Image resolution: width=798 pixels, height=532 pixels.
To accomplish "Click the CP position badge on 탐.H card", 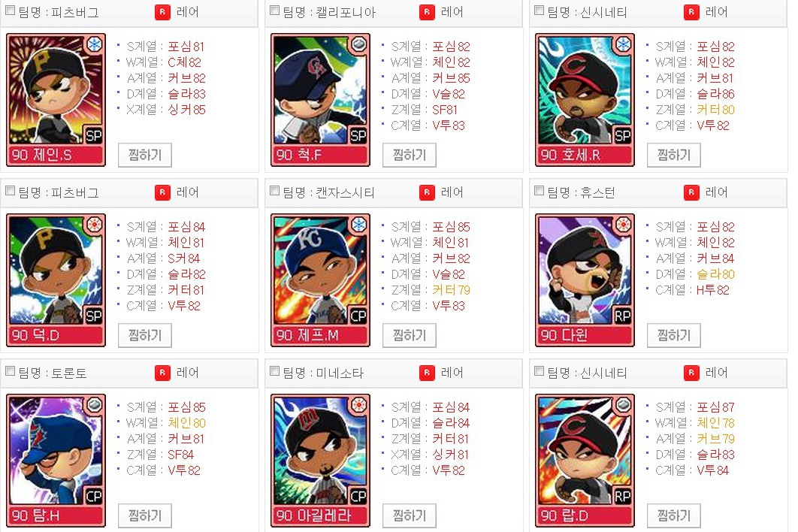I will click(x=94, y=496).
